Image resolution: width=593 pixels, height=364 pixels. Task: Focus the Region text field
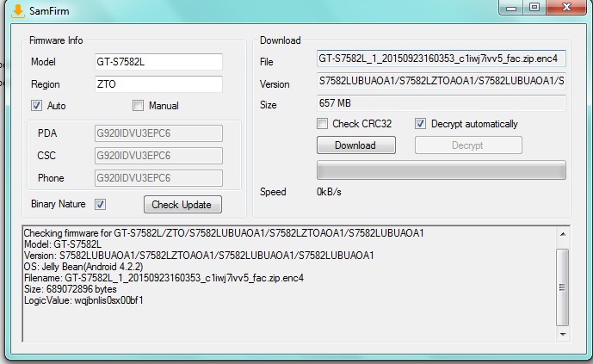tap(158, 84)
